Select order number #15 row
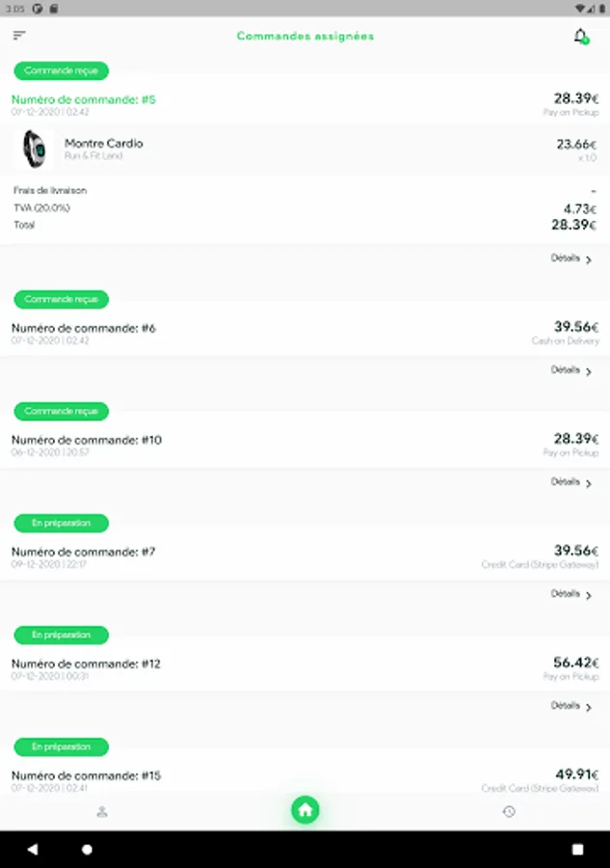Image resolution: width=610 pixels, height=868 pixels. pos(305,779)
